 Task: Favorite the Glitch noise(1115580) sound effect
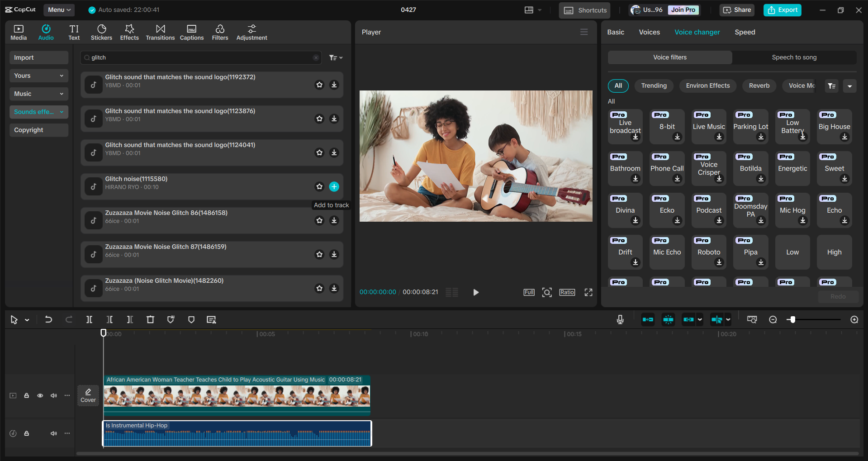pos(319,186)
